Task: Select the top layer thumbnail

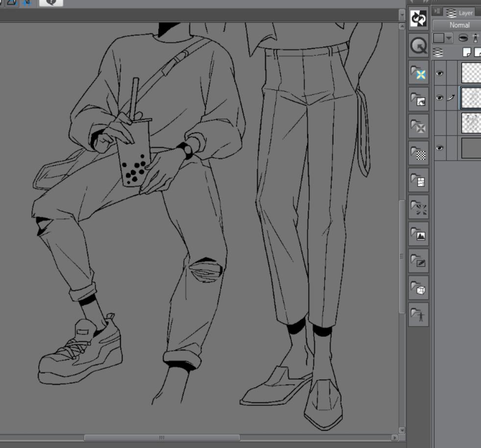Action: 472,72
